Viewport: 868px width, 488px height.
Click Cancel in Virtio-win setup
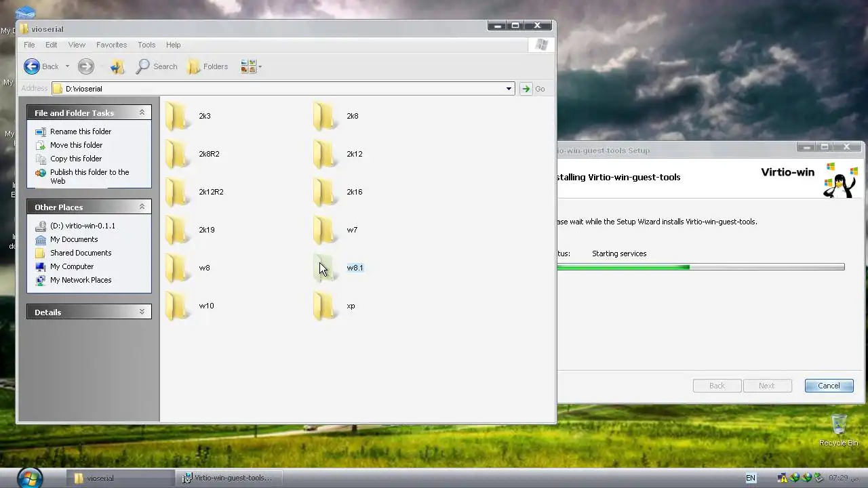(829, 386)
